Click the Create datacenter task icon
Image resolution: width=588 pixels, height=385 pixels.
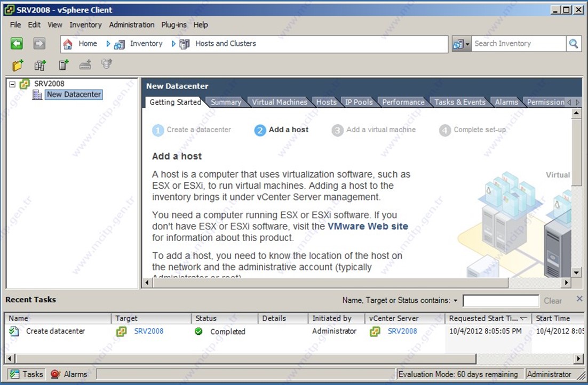pyautogui.click(x=14, y=331)
